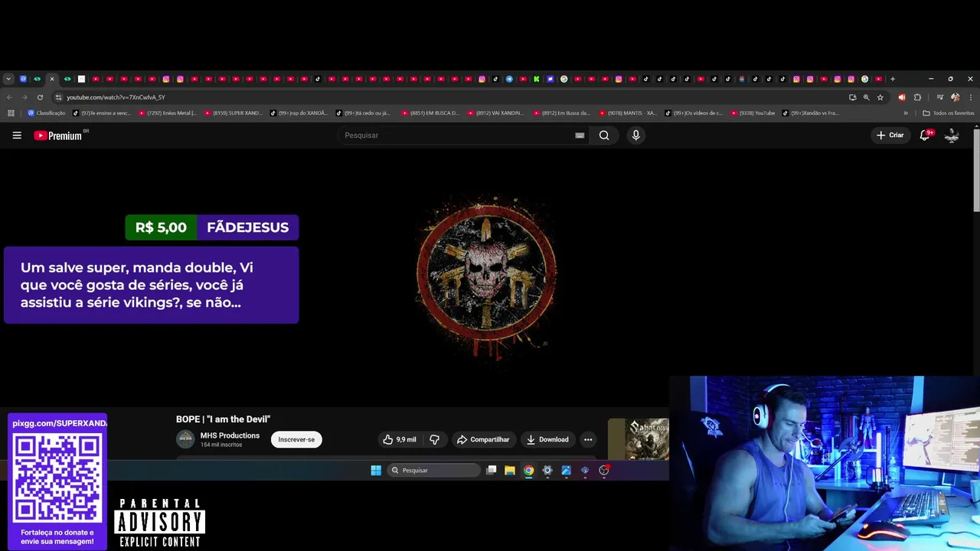This screenshot has width=980, height=551.
Task: Open the MHS Productions channel name link
Action: pos(230,435)
